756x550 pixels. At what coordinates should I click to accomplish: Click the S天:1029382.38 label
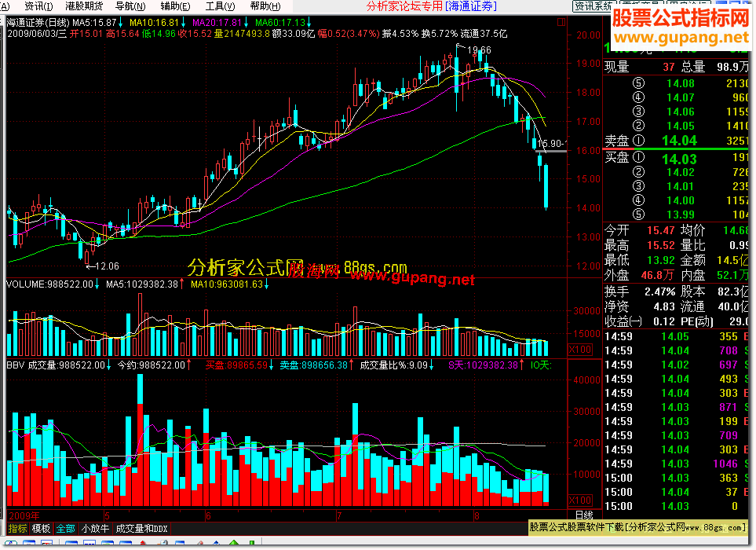483,365
